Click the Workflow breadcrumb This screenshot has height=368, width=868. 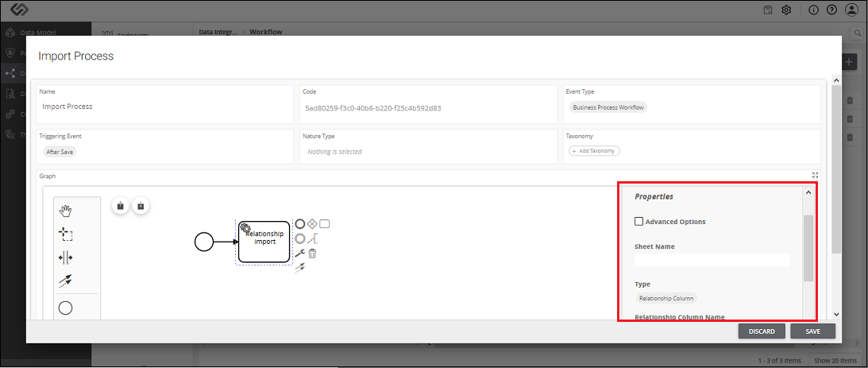tap(266, 32)
